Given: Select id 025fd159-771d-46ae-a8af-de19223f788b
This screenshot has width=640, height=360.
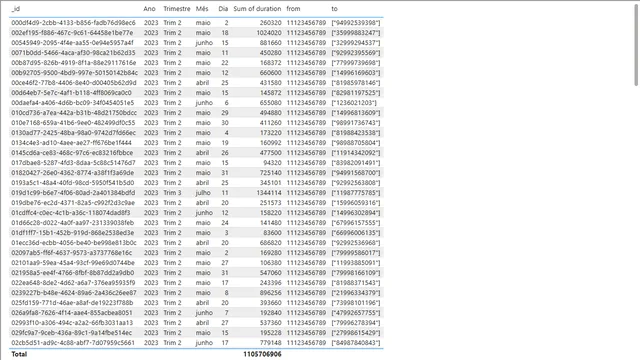Looking at the screenshot, I should point(72,303).
